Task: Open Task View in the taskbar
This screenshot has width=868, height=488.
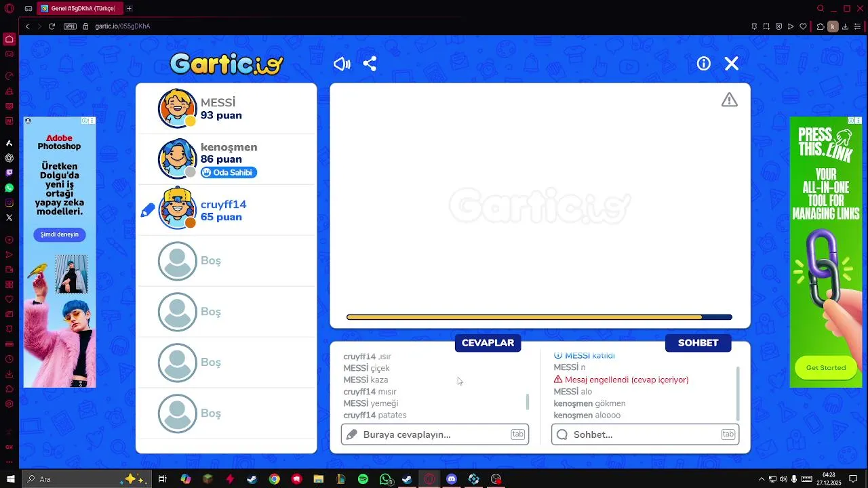Action: (163, 479)
